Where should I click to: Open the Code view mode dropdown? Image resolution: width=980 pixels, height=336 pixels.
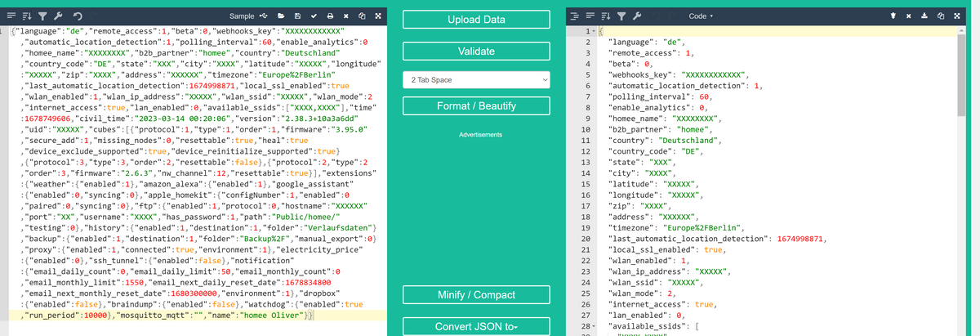pos(701,16)
